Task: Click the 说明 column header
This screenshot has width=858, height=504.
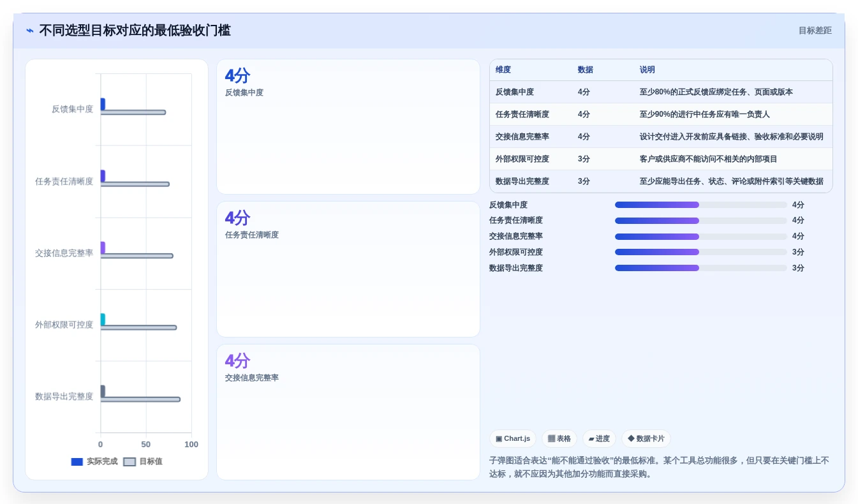Action: click(x=647, y=70)
